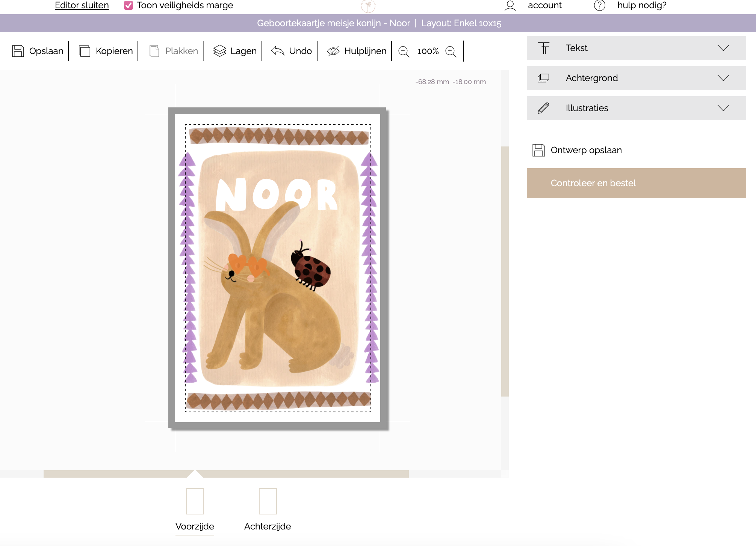Toggle Hulplijnen guide lines visibility
756x546 pixels.
(333, 51)
